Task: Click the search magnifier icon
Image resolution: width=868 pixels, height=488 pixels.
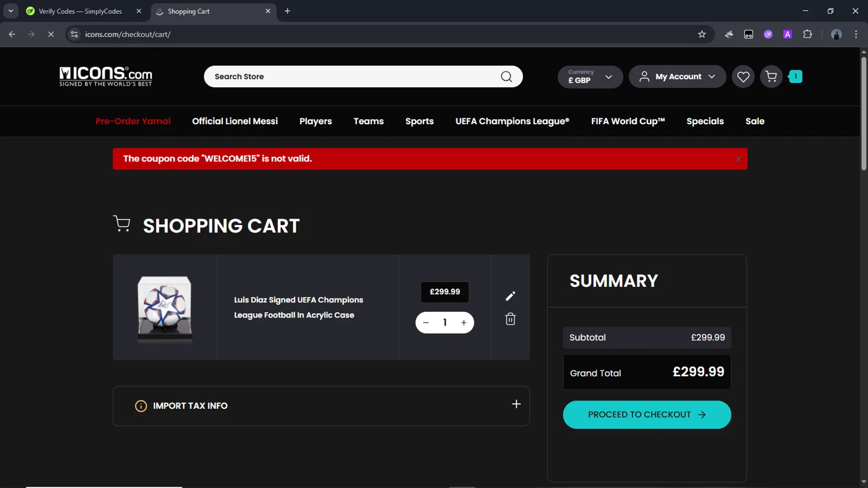Action: 506,76
